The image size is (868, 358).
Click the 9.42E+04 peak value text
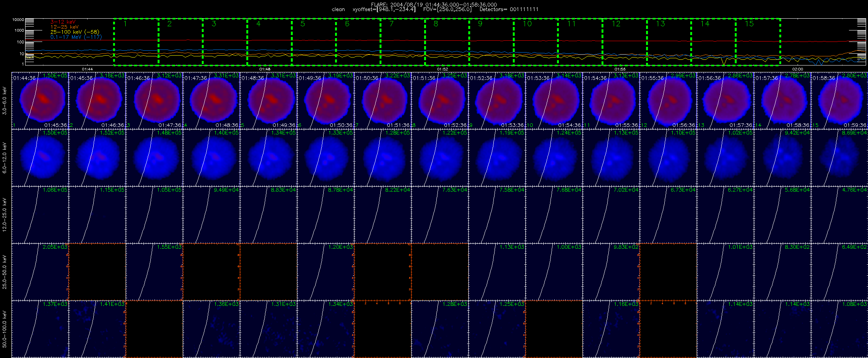(x=798, y=133)
